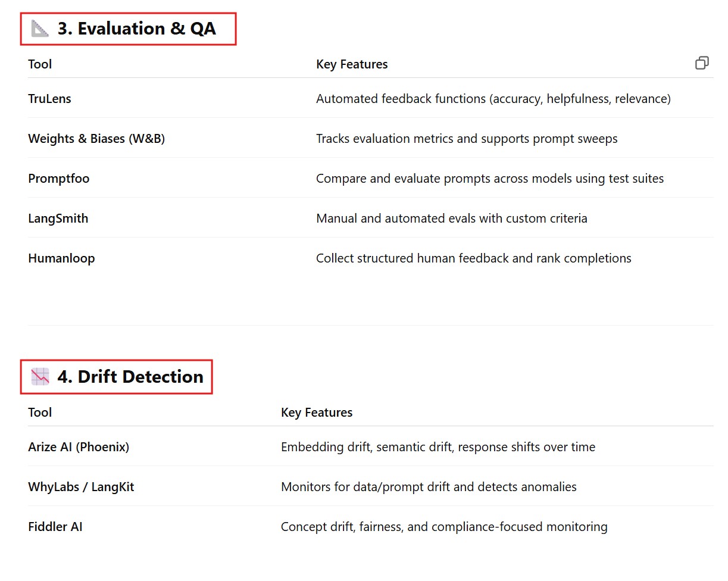Select the Promptfoo row label

point(59,179)
